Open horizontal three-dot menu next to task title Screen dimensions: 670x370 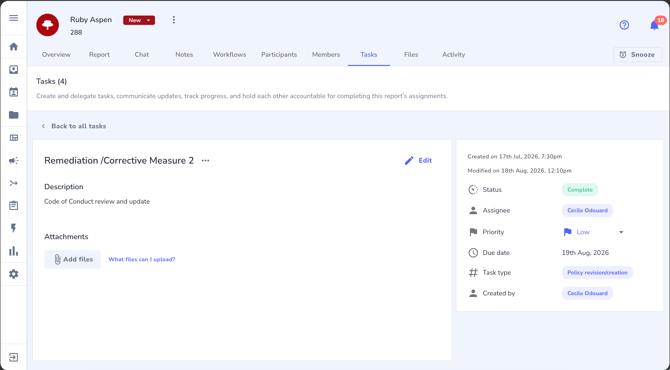click(206, 161)
